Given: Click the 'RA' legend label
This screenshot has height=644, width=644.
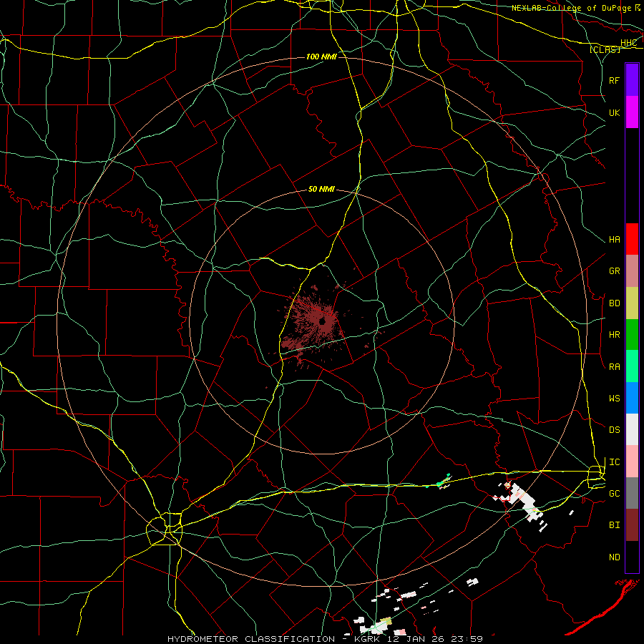Looking at the screenshot, I should pos(615,367).
